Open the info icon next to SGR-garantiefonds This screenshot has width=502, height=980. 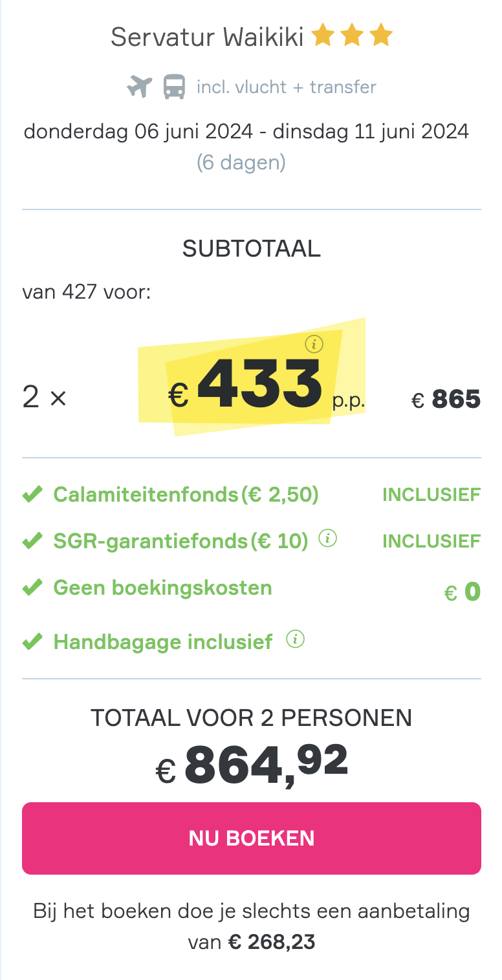pyautogui.click(x=328, y=538)
